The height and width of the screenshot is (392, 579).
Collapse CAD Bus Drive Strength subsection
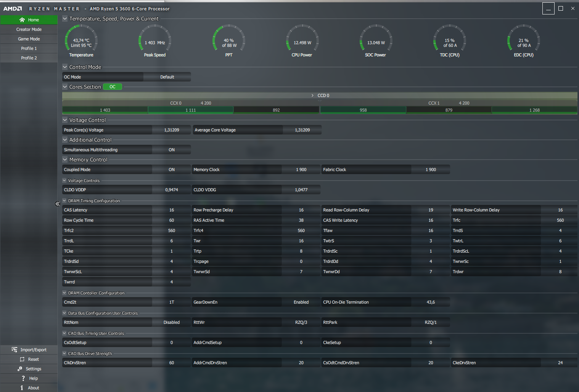click(x=64, y=354)
